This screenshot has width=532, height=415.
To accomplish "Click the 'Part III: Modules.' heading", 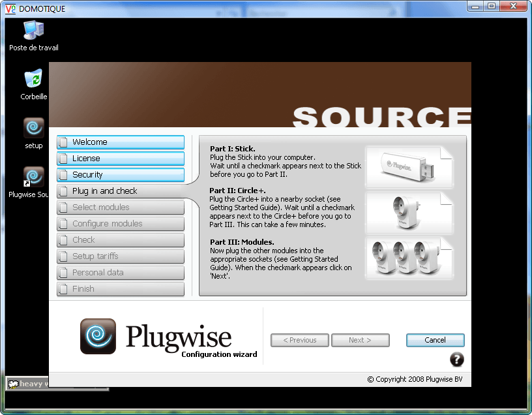I will pyautogui.click(x=242, y=242).
